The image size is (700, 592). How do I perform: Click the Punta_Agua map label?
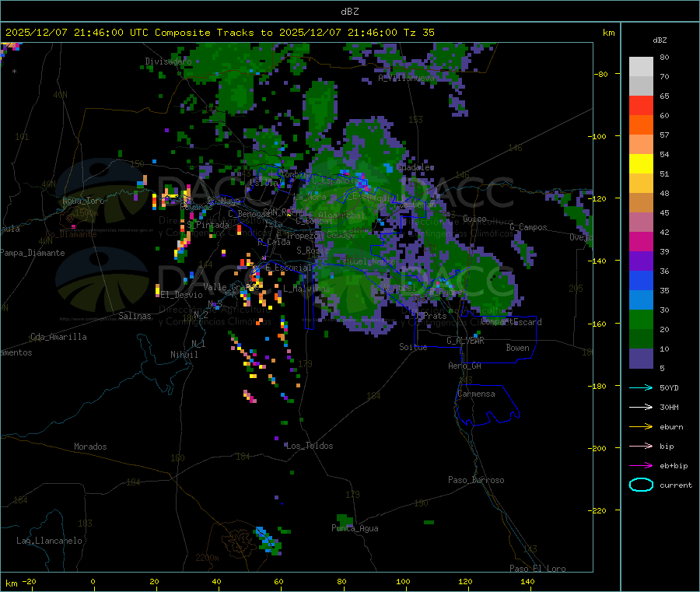(x=355, y=528)
